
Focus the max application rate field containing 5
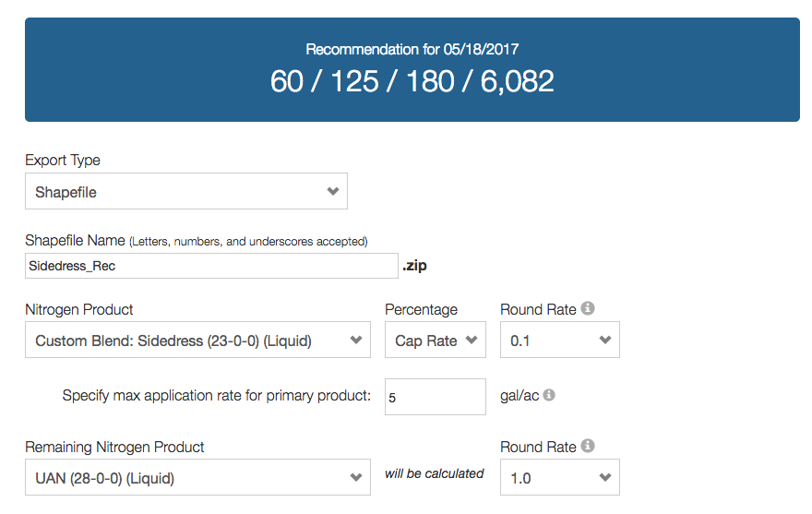point(436,397)
